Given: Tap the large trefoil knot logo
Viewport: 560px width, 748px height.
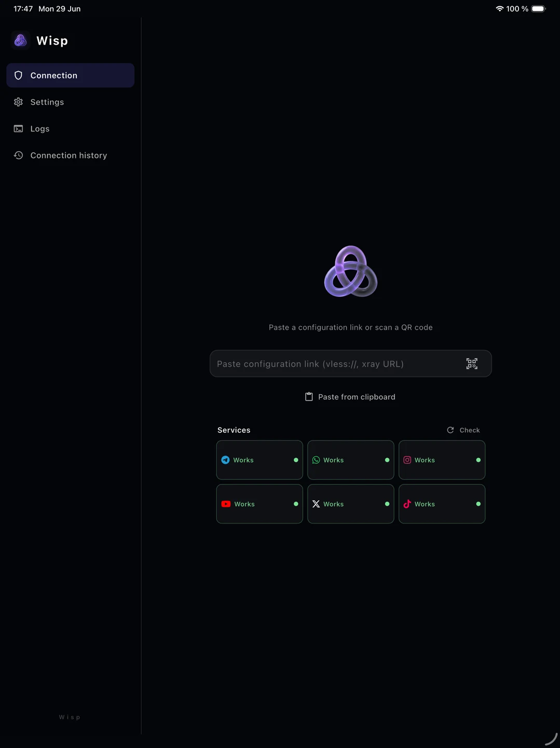Looking at the screenshot, I should click(x=351, y=271).
